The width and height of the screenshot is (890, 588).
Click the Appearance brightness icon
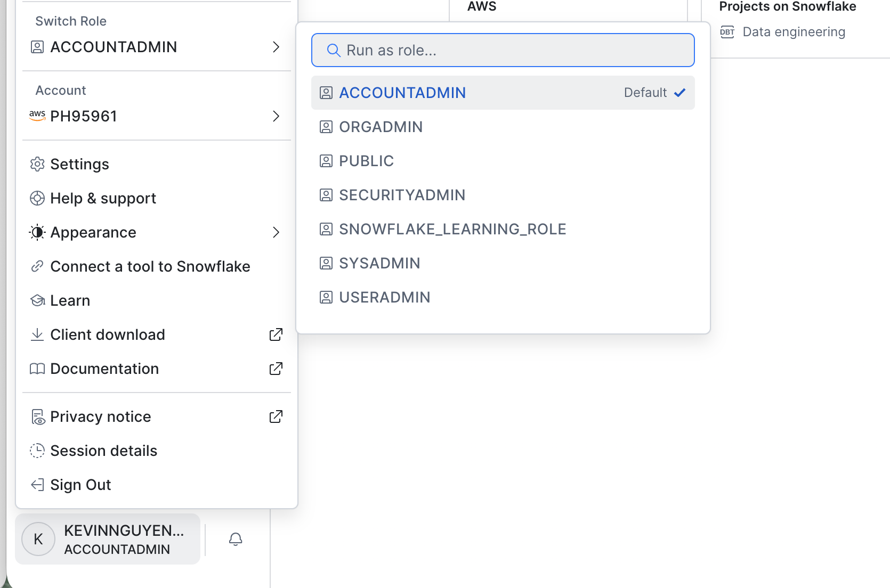(x=37, y=232)
